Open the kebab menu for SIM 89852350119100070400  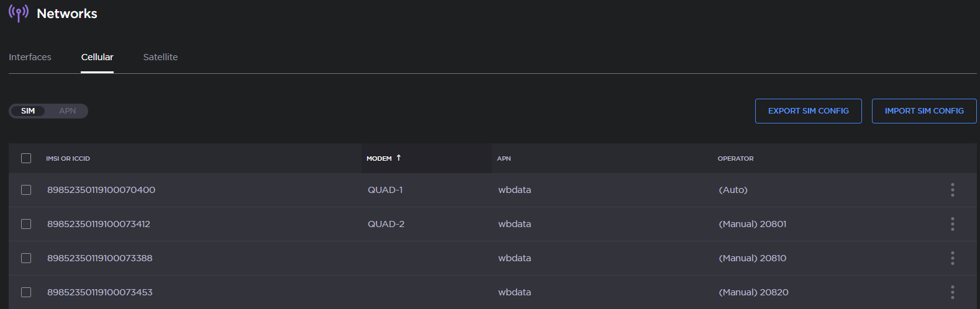pyautogui.click(x=952, y=190)
